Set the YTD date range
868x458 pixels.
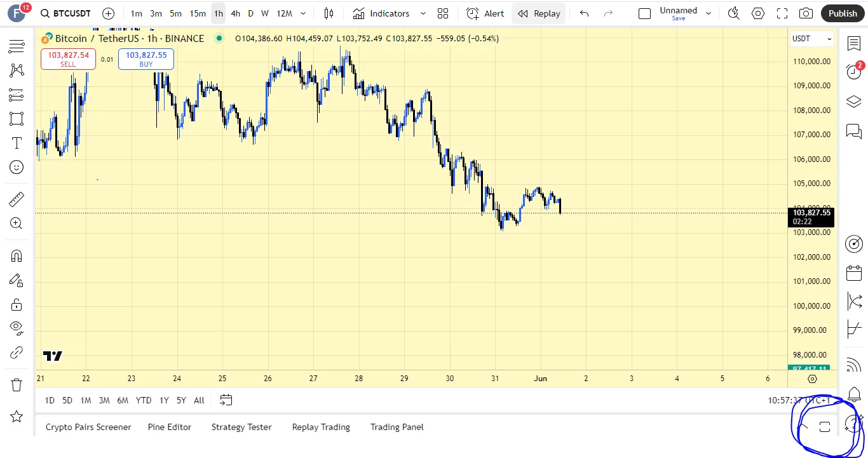[x=144, y=400]
